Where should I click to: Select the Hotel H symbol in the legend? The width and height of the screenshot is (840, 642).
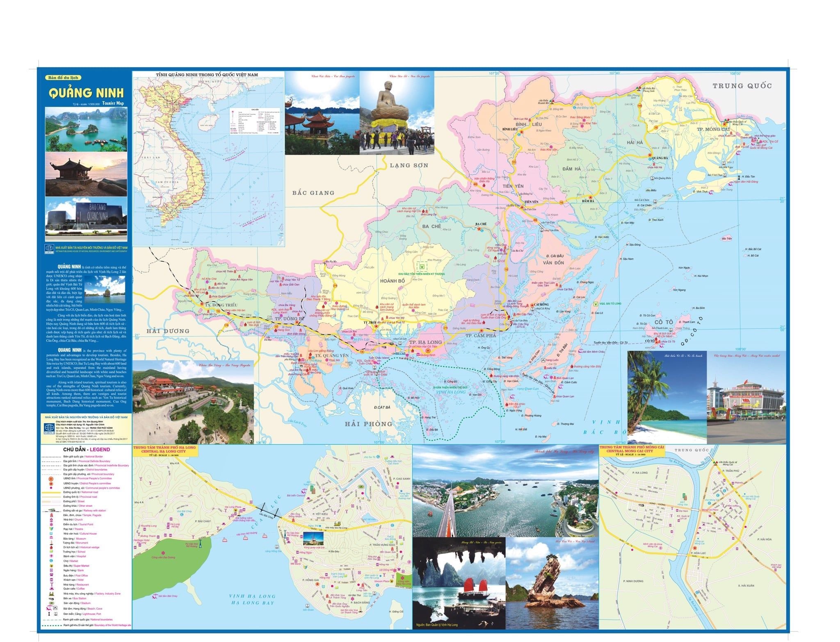click(x=51, y=580)
